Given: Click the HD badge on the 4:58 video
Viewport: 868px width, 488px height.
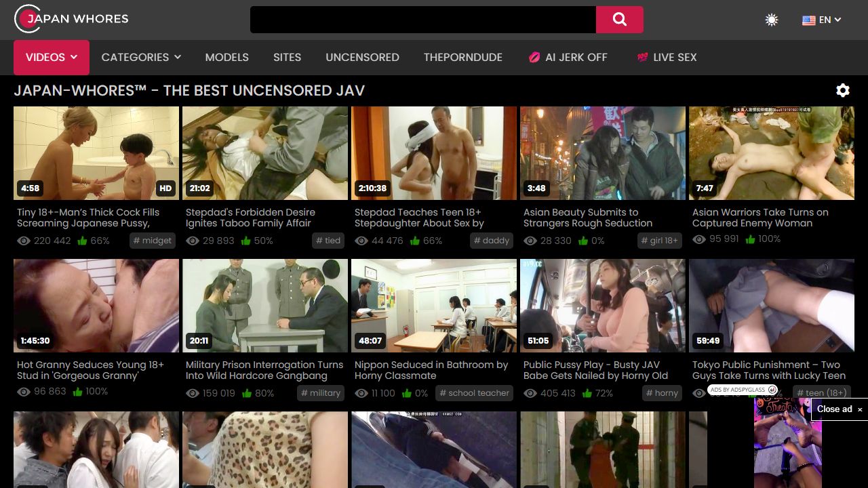Looking at the screenshot, I should point(165,188).
